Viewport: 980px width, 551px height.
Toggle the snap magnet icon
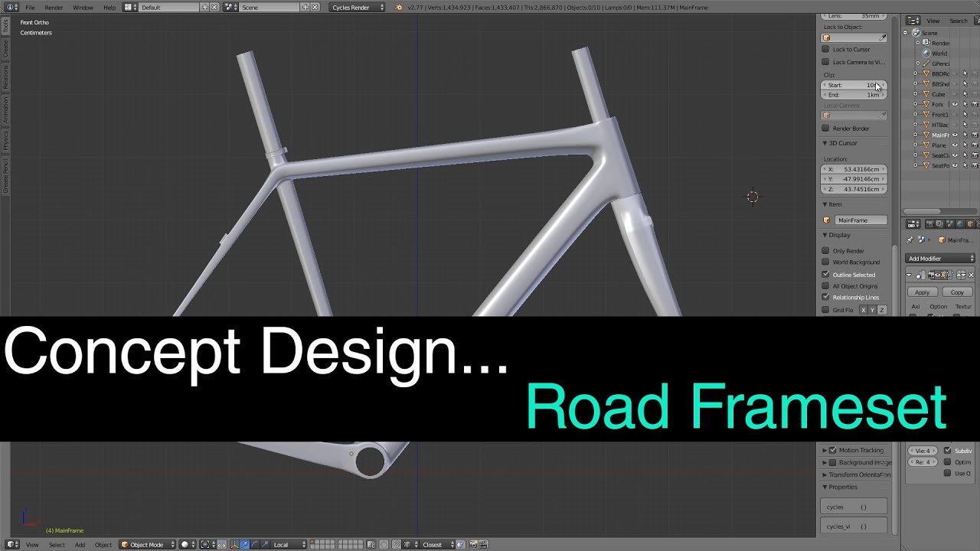(396, 544)
